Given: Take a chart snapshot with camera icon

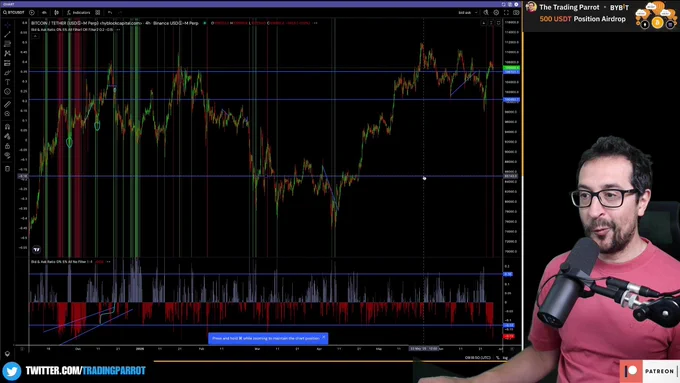Looking at the screenshot, I should 516,13.
